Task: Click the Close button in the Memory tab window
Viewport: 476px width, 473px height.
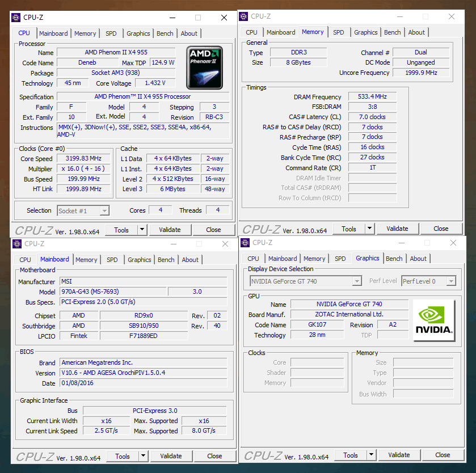Action: point(441,229)
